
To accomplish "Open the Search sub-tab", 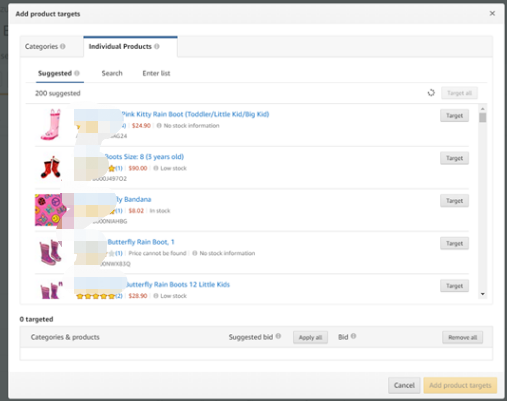I will [x=112, y=73].
